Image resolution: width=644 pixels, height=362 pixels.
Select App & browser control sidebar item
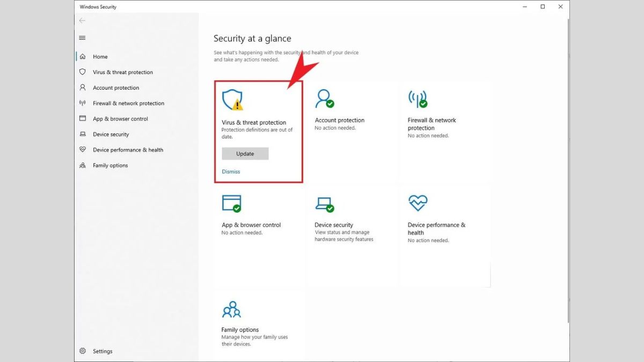pos(120,119)
